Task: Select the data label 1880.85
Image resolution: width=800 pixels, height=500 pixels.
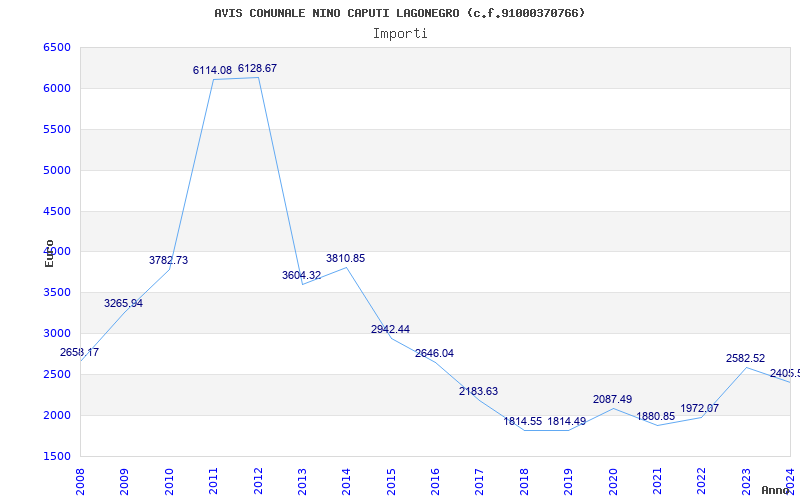Action: [x=656, y=417]
